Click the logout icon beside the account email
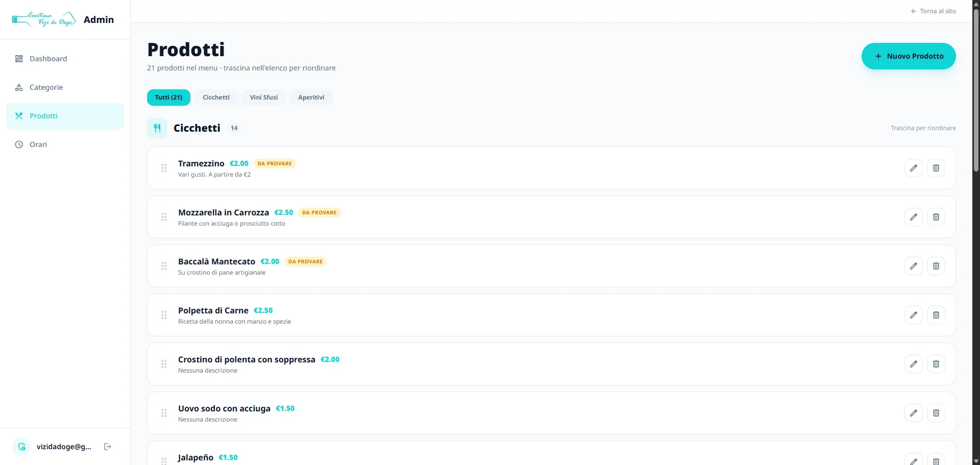 tap(108, 447)
